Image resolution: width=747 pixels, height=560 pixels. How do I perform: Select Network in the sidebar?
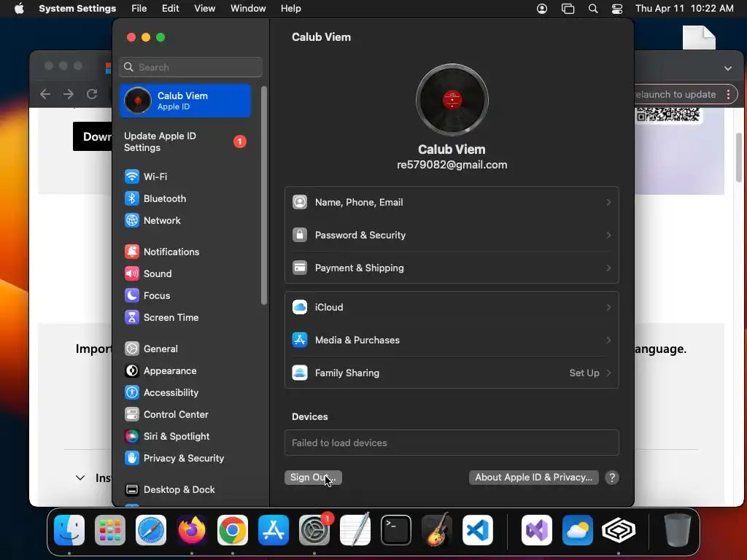click(152, 220)
